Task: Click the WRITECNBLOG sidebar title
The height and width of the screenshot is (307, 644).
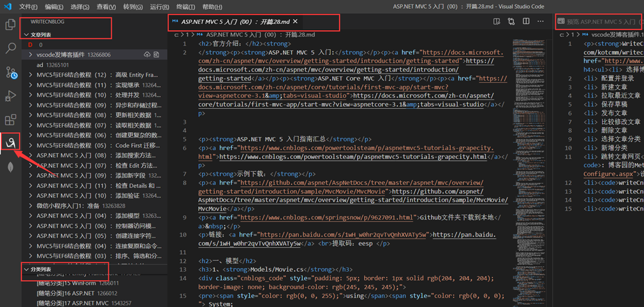Action: pos(48,21)
